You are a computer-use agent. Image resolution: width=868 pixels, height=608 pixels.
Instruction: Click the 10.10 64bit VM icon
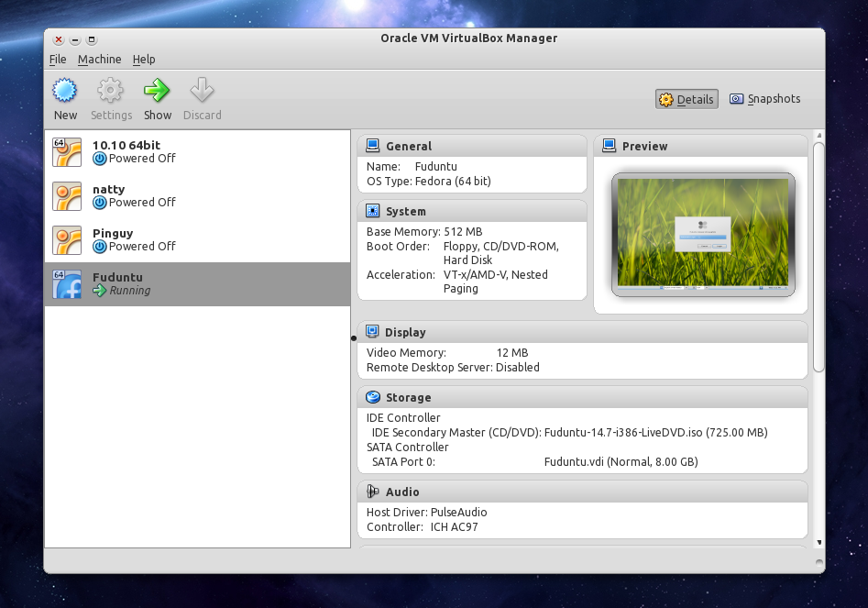point(68,152)
